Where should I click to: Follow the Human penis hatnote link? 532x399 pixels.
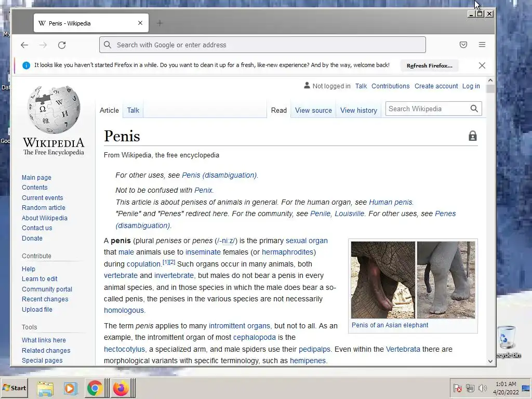tap(391, 202)
